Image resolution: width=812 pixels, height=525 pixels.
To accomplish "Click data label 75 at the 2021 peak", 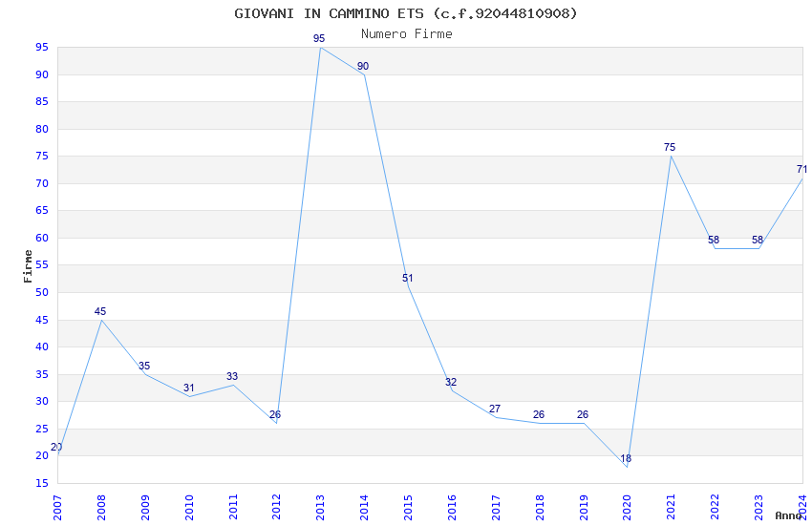I will click(670, 147).
